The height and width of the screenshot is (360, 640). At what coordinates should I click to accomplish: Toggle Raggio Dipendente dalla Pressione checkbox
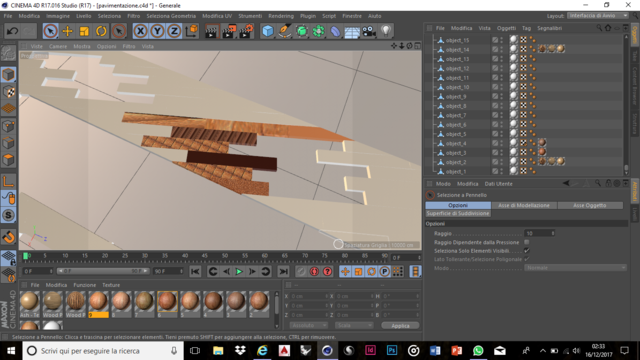[527, 242]
